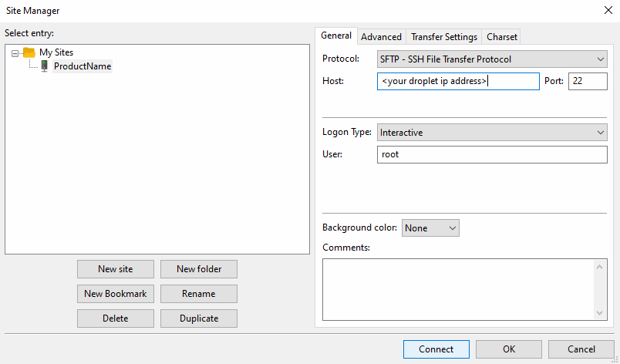Select the ProductName site entry
The width and height of the screenshot is (620, 364).
point(82,66)
